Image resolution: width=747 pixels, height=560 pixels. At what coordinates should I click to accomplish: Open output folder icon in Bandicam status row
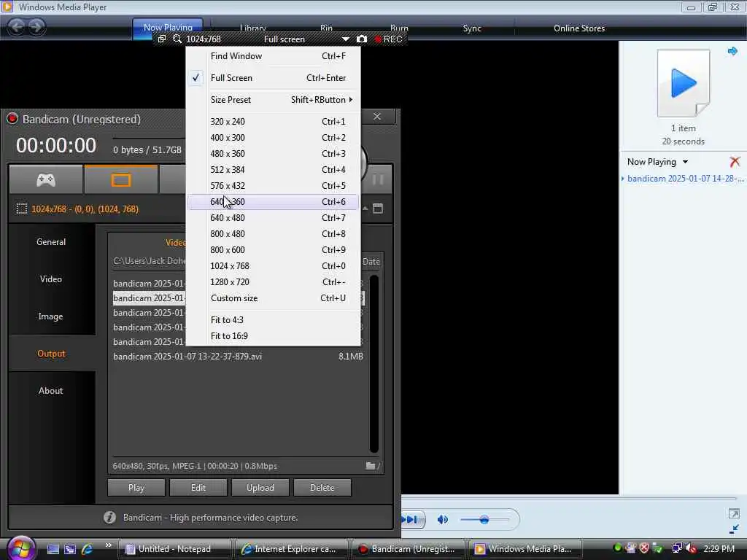click(371, 466)
